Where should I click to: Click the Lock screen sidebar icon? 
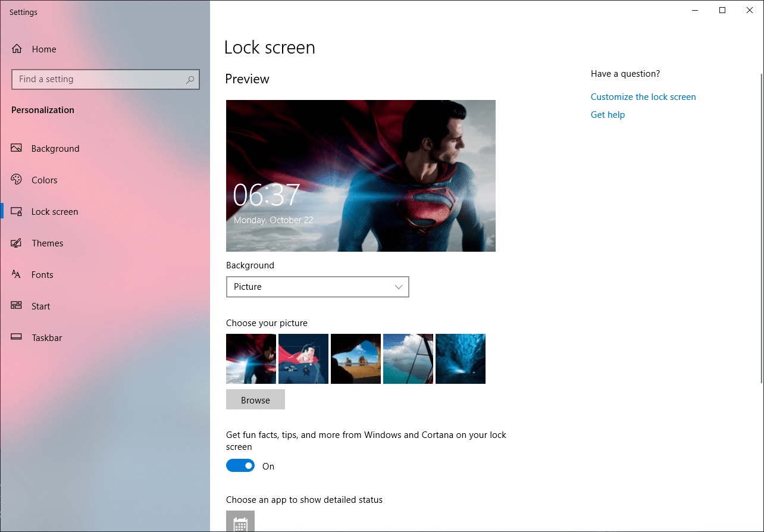17,211
